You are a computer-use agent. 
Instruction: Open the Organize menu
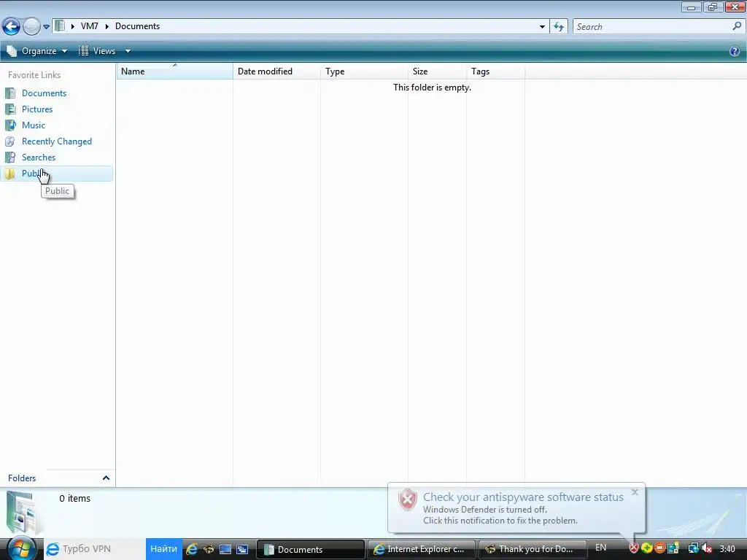37,51
